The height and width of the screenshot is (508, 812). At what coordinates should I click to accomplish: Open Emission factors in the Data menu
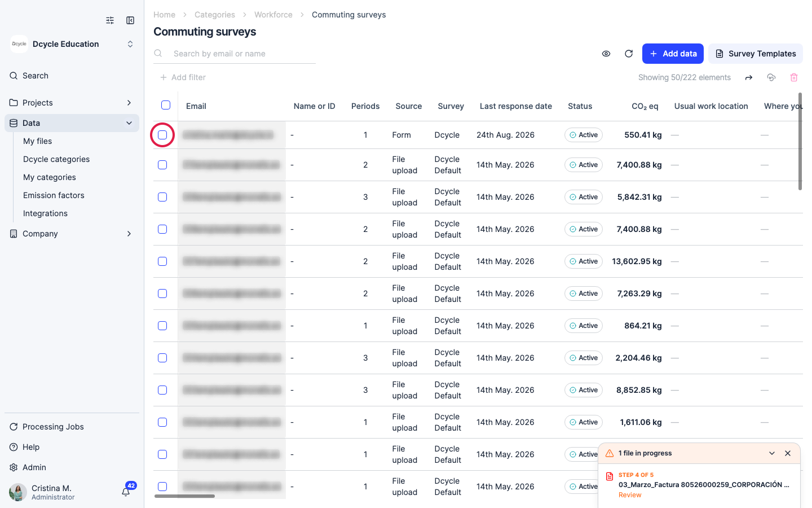point(54,195)
